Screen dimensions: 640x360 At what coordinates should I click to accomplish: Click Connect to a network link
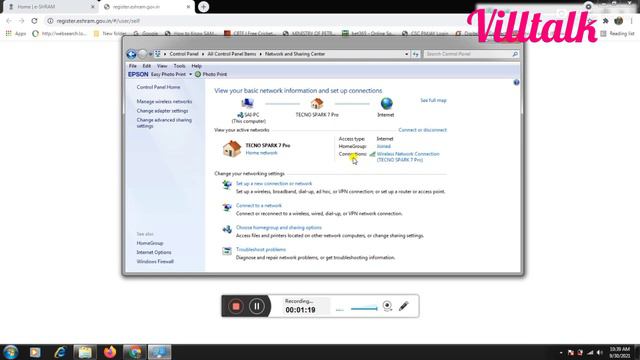tap(259, 205)
